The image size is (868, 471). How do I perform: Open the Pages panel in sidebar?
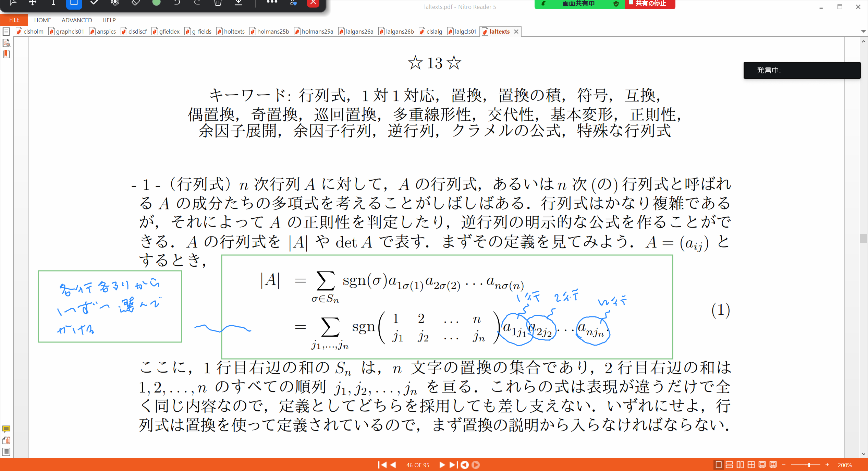click(6, 32)
